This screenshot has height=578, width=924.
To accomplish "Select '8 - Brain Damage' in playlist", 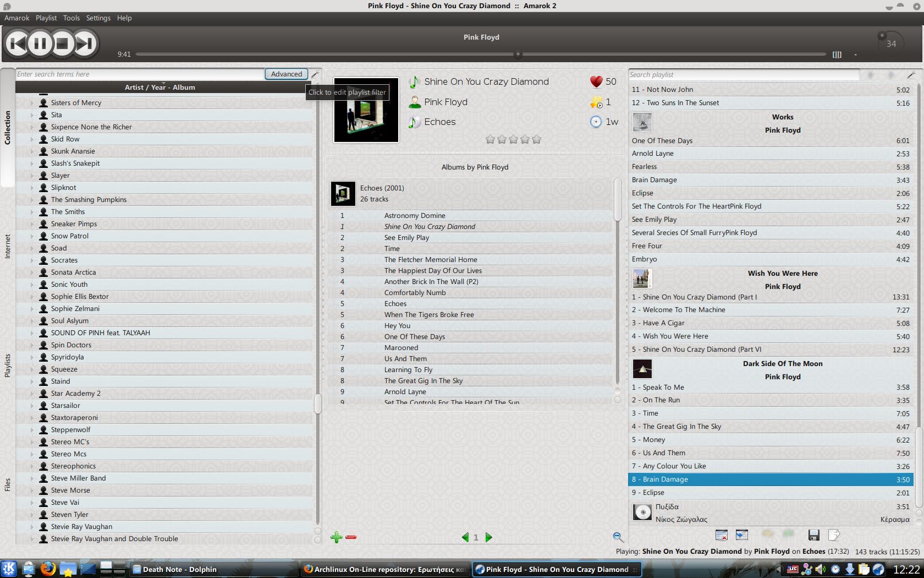I will (771, 479).
